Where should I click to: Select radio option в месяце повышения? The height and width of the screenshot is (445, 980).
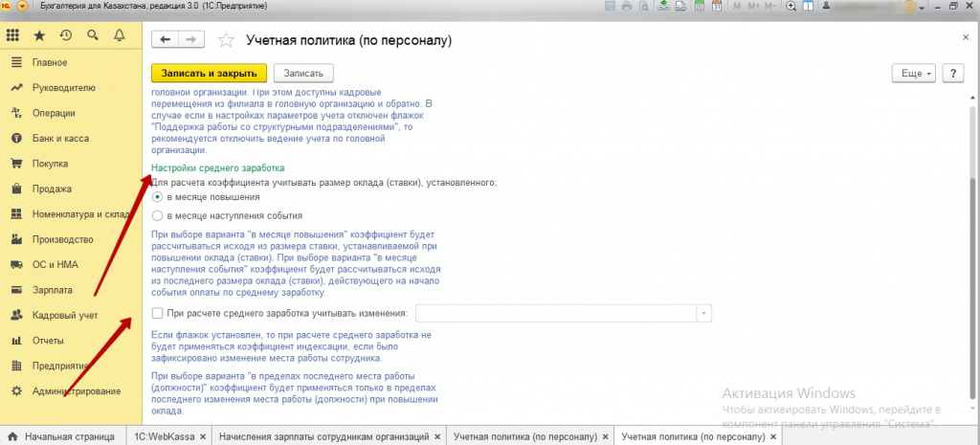tap(158, 197)
